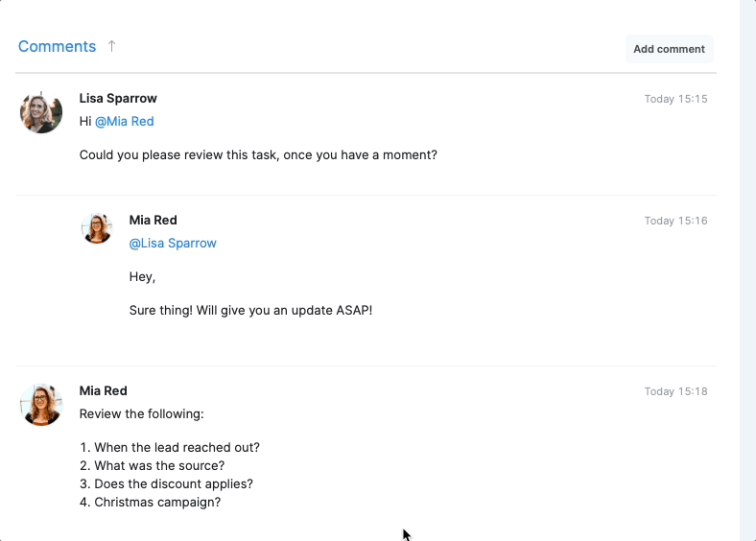The image size is (756, 541).
Task: Click Lisa Sparrow's profile avatar
Action: coord(41,113)
